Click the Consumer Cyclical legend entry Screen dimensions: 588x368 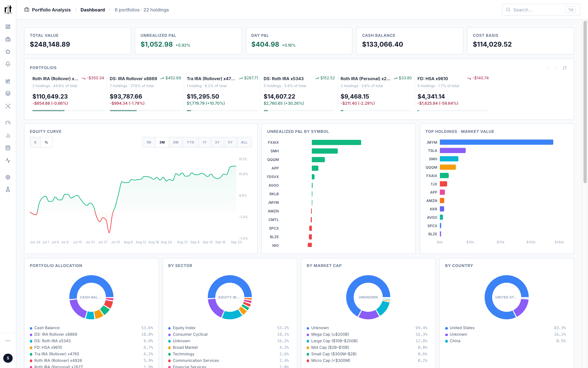coord(229,334)
